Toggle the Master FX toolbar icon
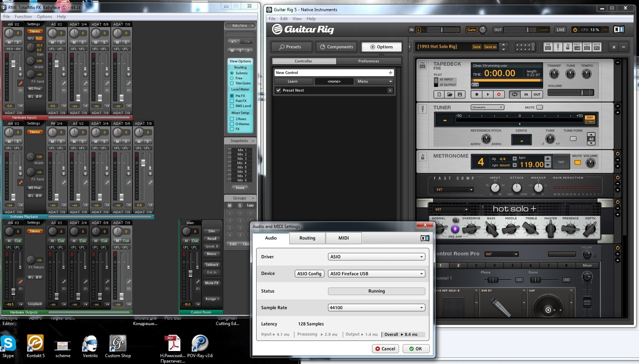Screen dimensions: 639x364 pyautogui.click(x=597, y=47)
